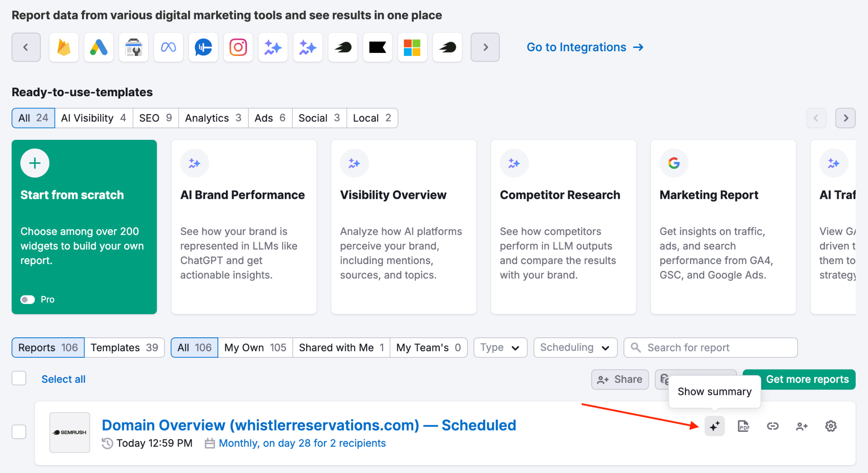Open report settings gear icon

(831, 426)
